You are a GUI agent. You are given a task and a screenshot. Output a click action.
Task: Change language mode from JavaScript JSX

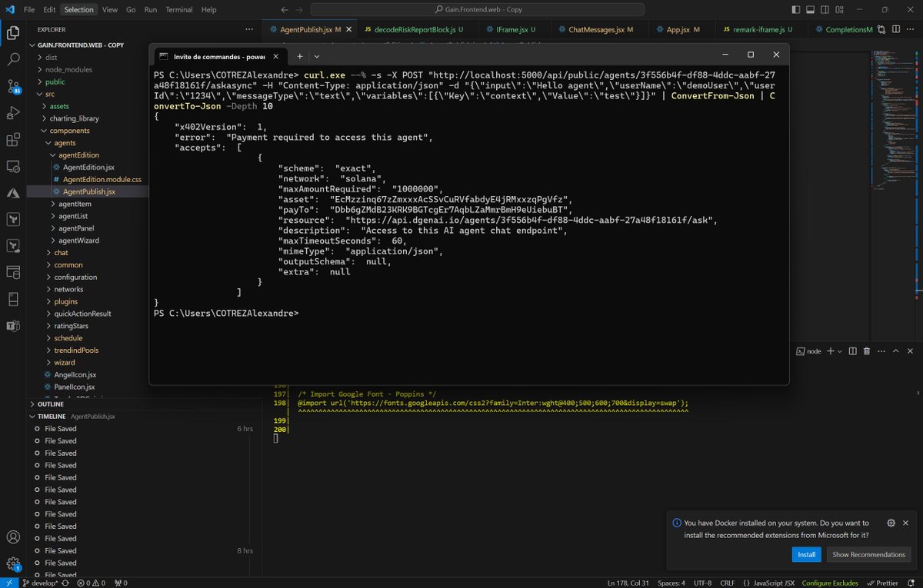click(772, 583)
